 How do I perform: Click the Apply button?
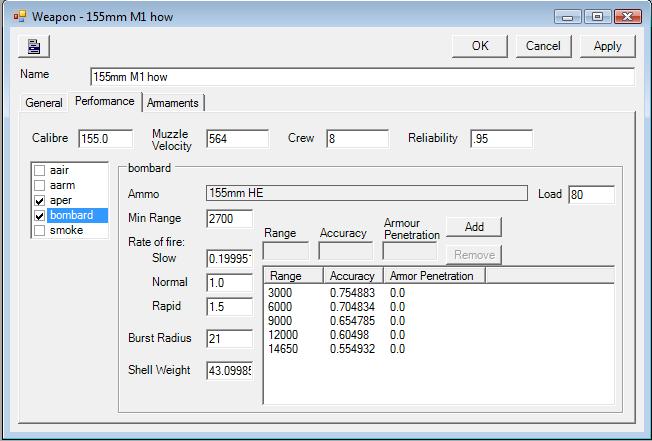coord(608,46)
